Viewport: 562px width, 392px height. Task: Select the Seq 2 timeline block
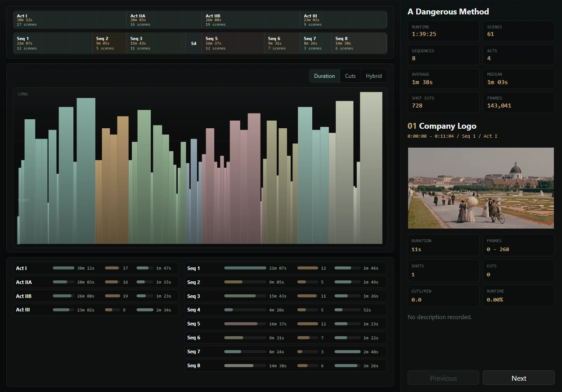tap(110, 43)
